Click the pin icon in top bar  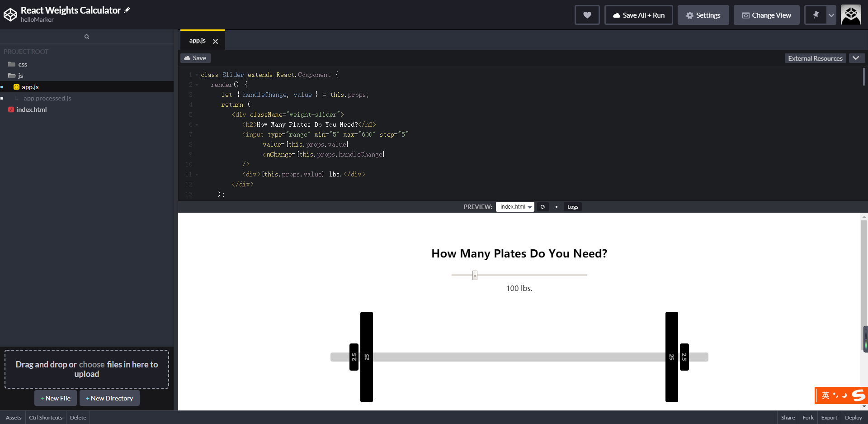pyautogui.click(x=816, y=15)
